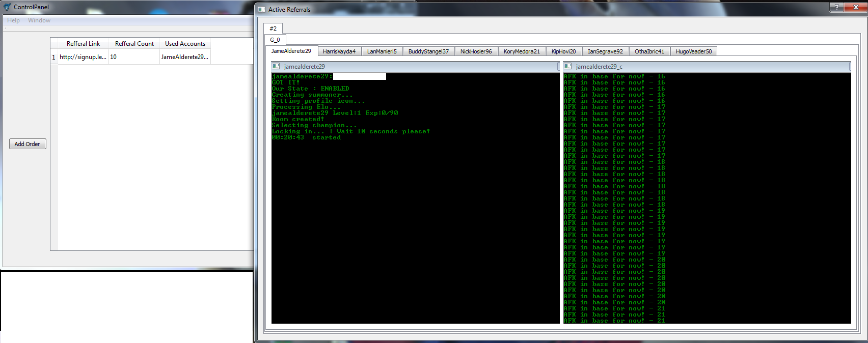Select the #2 tab in Active Referrals

[273, 28]
